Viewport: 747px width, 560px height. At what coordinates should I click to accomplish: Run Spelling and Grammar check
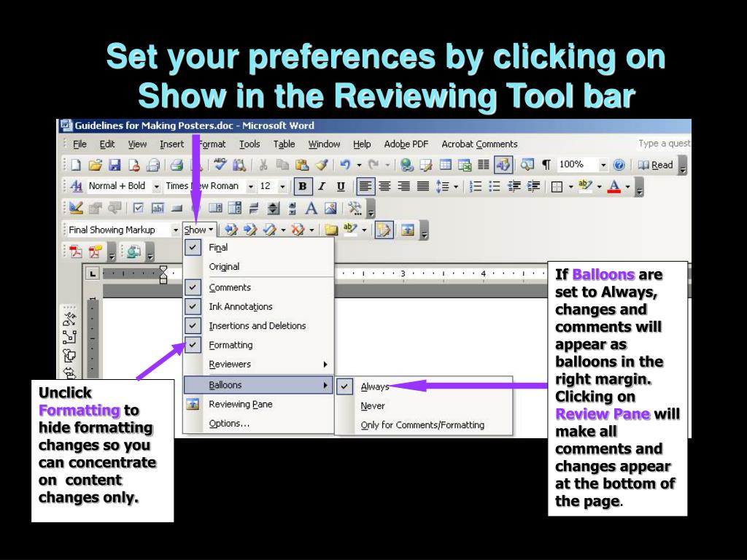pos(220,165)
